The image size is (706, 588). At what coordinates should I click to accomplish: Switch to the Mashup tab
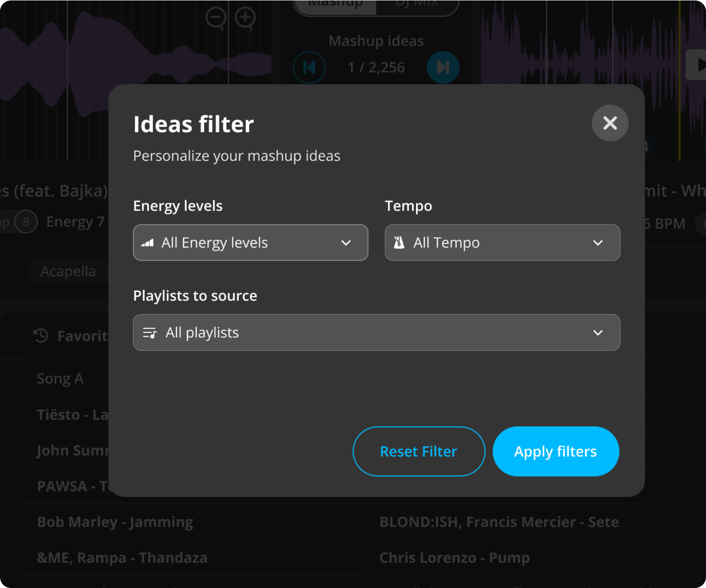(x=335, y=5)
